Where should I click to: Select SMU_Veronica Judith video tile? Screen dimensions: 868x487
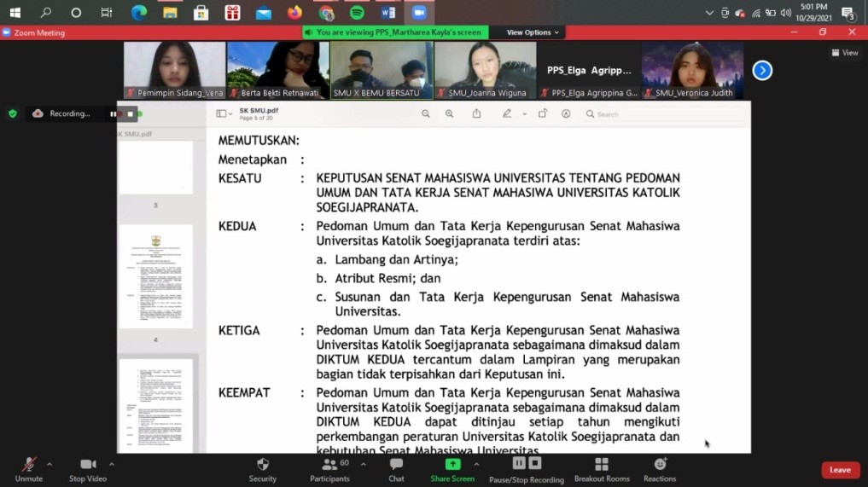click(692, 70)
